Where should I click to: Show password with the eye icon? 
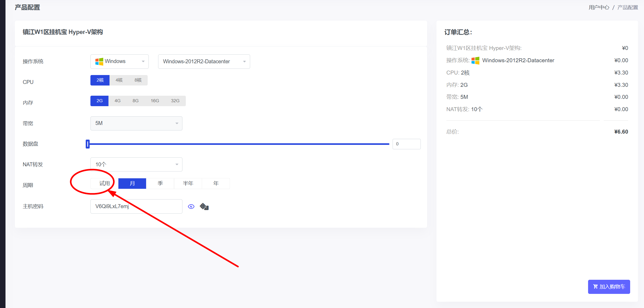coord(191,207)
